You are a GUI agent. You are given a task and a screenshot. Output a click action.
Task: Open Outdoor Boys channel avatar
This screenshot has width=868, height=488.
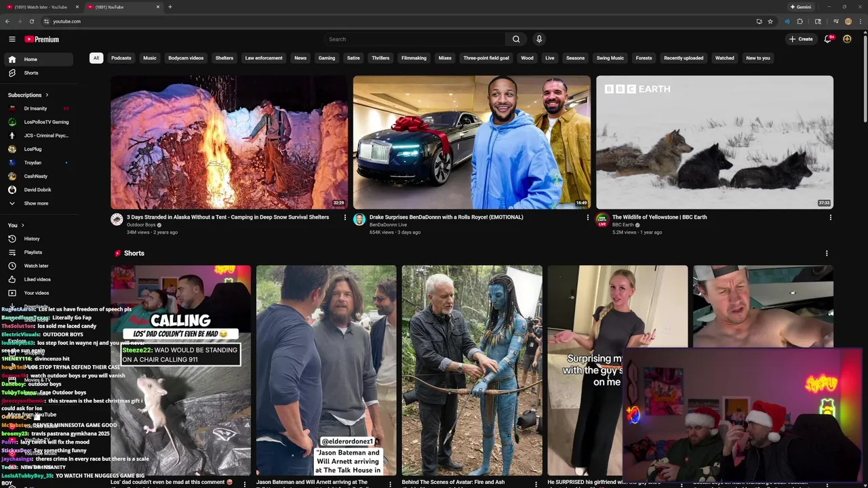coord(117,220)
